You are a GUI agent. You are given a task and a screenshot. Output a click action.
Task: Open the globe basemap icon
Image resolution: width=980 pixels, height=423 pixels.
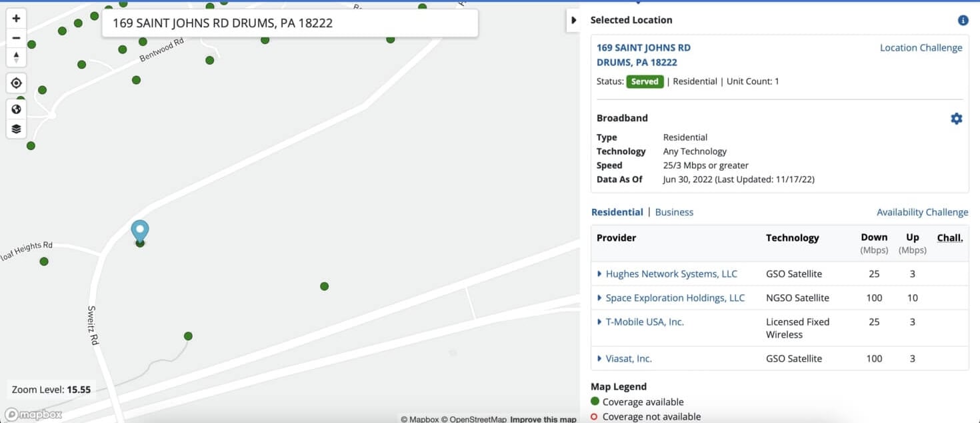coord(16,109)
